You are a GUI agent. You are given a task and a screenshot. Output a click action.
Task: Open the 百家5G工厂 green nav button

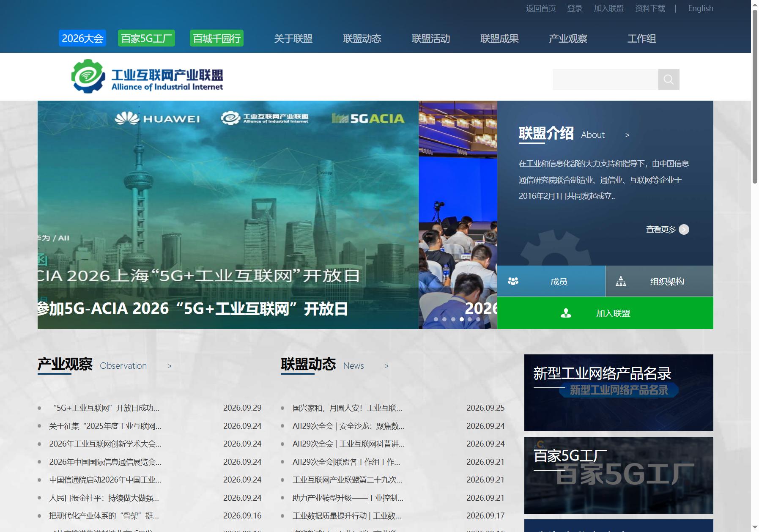pos(146,38)
